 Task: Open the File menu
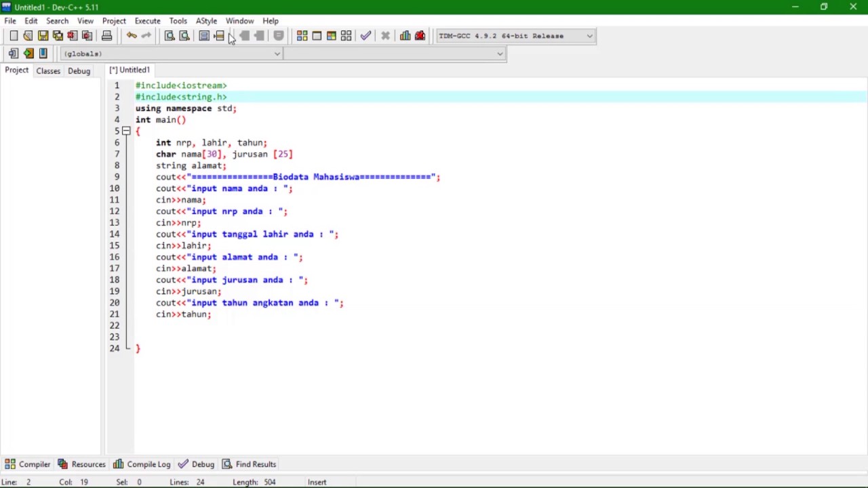(10, 21)
